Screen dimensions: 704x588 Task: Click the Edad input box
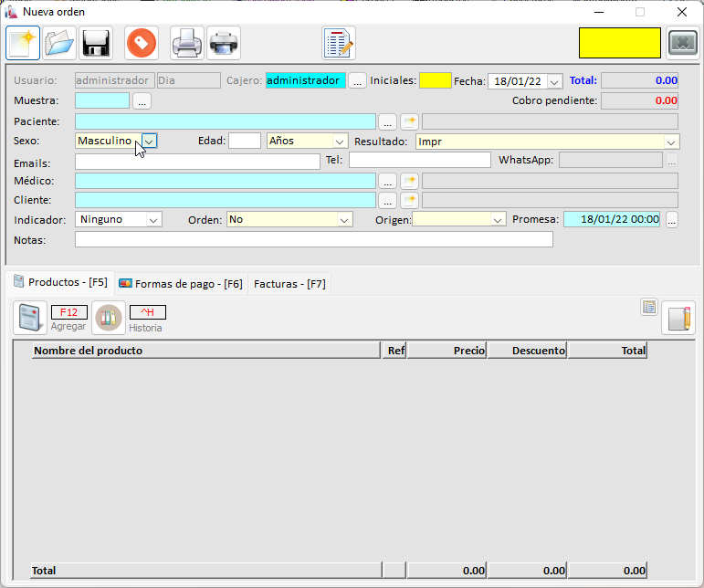point(245,141)
